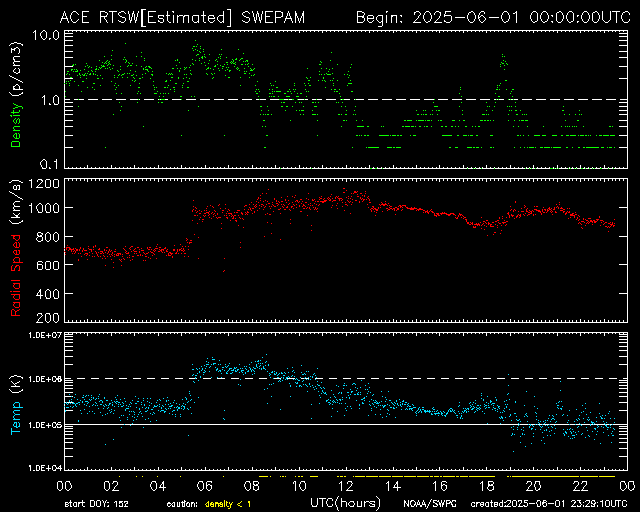
Task: Select the green "Density (p/cm3)" axis label
Action: (x=16, y=95)
